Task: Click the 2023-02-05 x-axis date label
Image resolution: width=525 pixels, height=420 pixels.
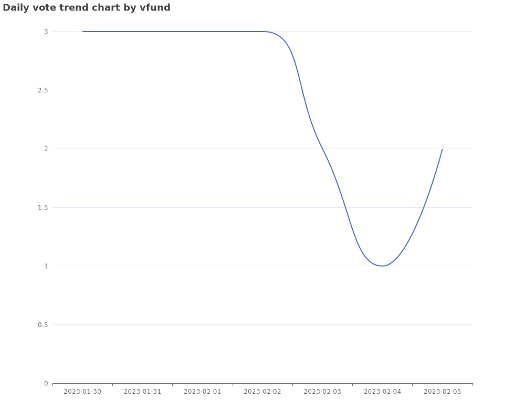Action: 442,392
